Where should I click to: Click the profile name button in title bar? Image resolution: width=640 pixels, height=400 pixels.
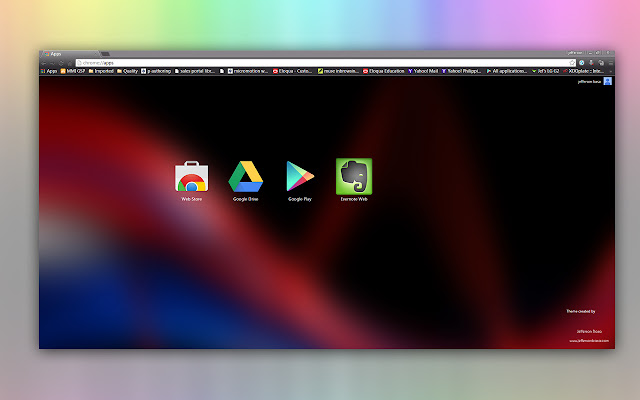(x=575, y=53)
